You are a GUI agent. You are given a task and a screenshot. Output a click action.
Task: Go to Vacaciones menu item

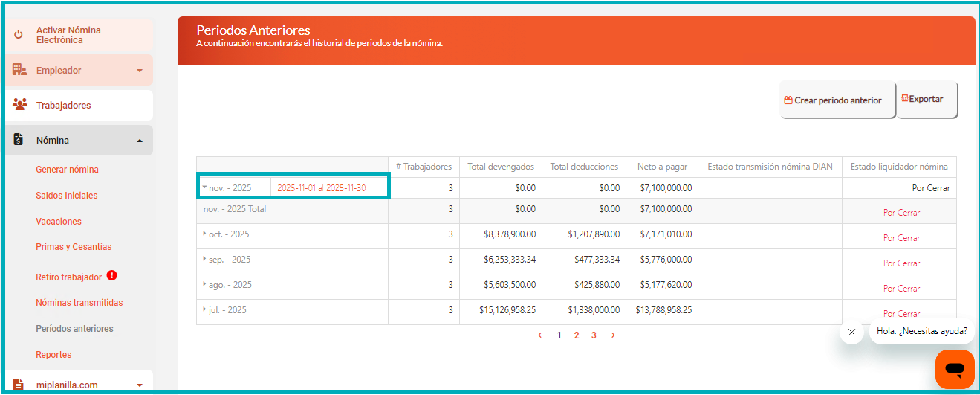pyautogui.click(x=59, y=222)
